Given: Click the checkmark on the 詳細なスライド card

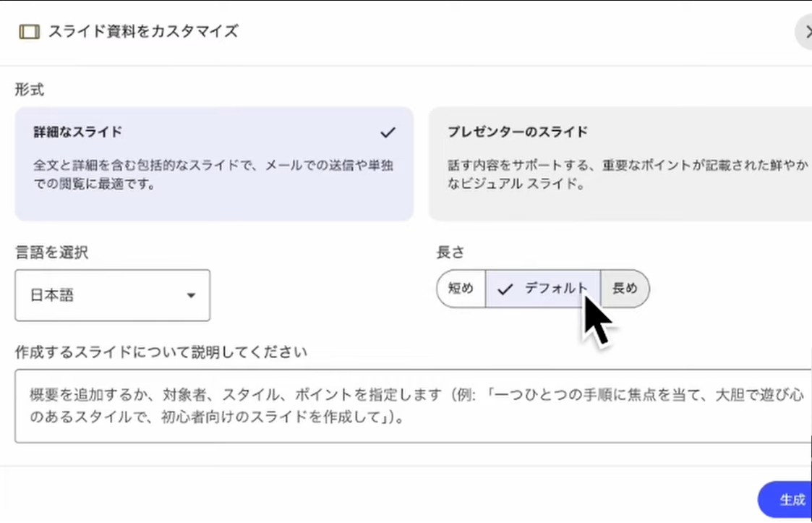Looking at the screenshot, I should pos(388,132).
